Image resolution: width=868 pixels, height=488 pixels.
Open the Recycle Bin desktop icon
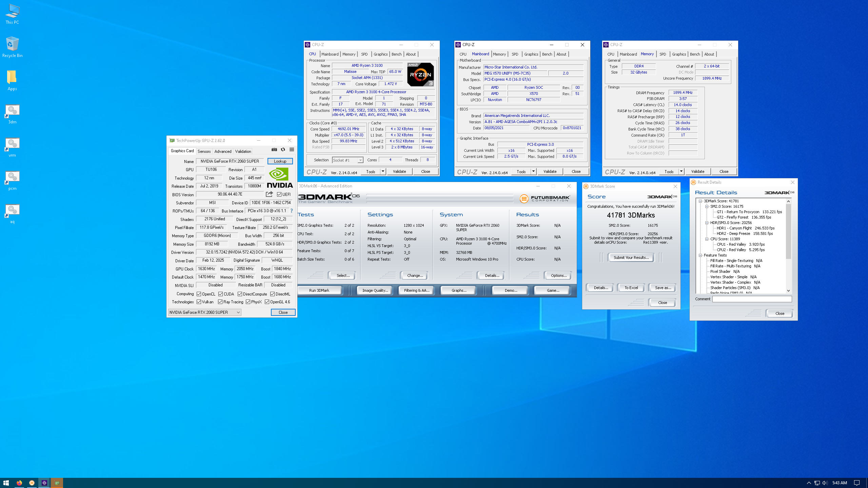click(x=12, y=47)
